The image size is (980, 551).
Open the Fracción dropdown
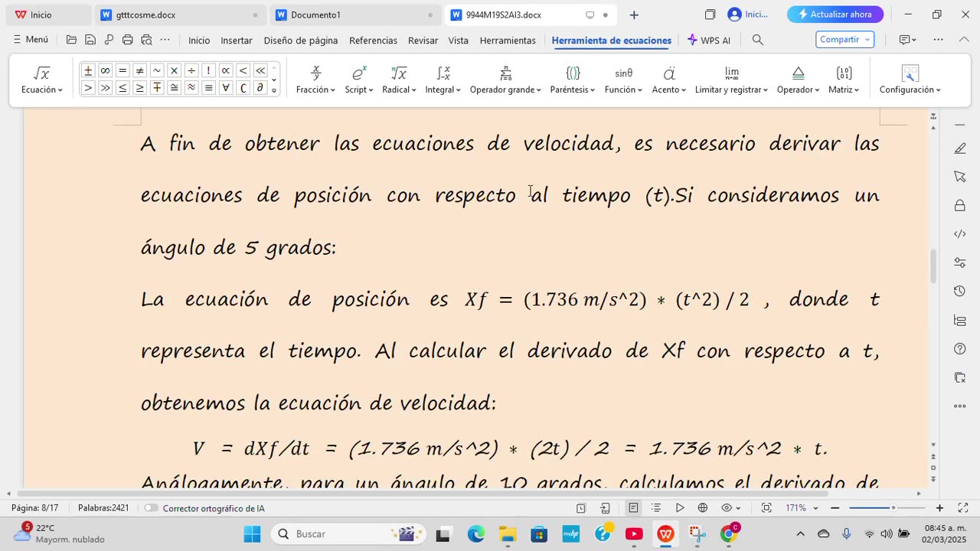tap(315, 80)
